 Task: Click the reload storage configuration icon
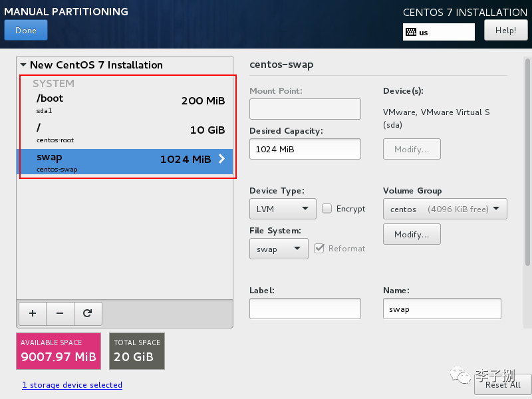(x=87, y=313)
